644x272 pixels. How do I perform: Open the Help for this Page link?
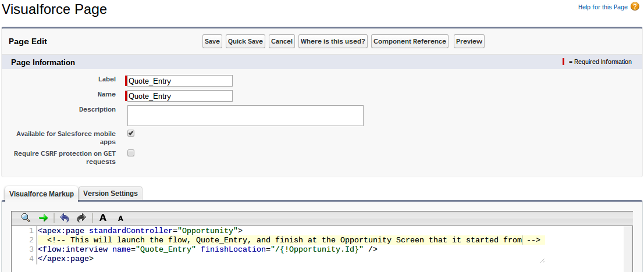[x=603, y=7]
